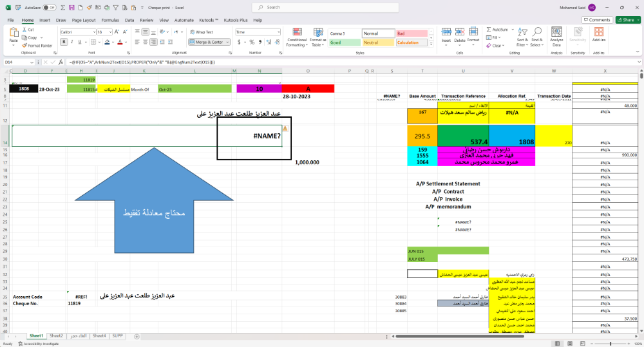644x347 pixels.
Task: Open the number format dropdown showing Time
Action: (278, 32)
